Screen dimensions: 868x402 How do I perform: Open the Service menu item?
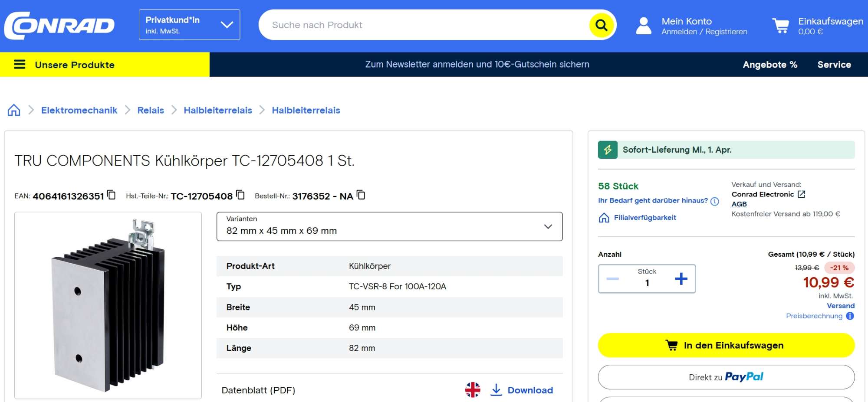pyautogui.click(x=834, y=65)
